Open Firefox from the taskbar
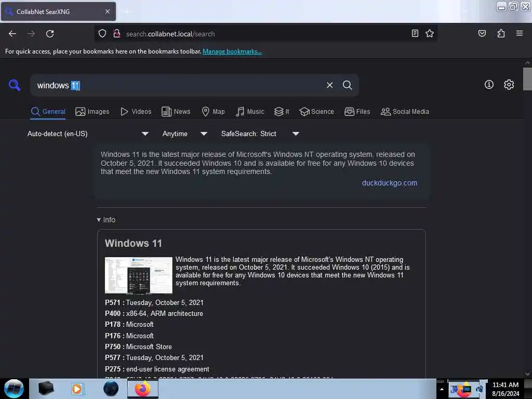Screen dimensions: 532x399 (x=143, y=389)
